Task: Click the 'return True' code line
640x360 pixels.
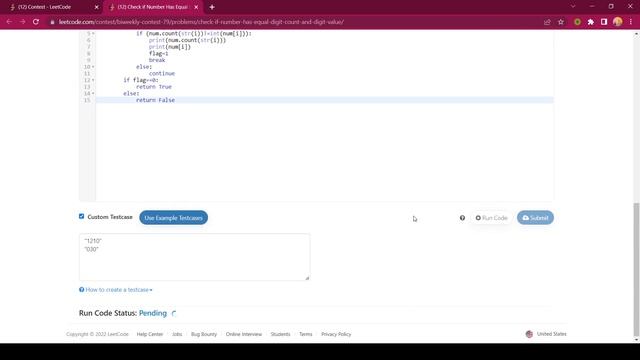Action: point(153,87)
